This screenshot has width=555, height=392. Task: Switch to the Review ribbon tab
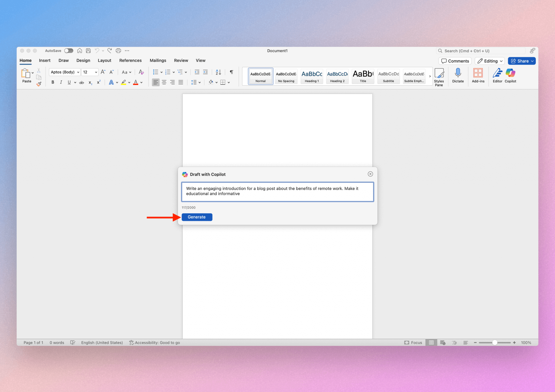click(181, 60)
